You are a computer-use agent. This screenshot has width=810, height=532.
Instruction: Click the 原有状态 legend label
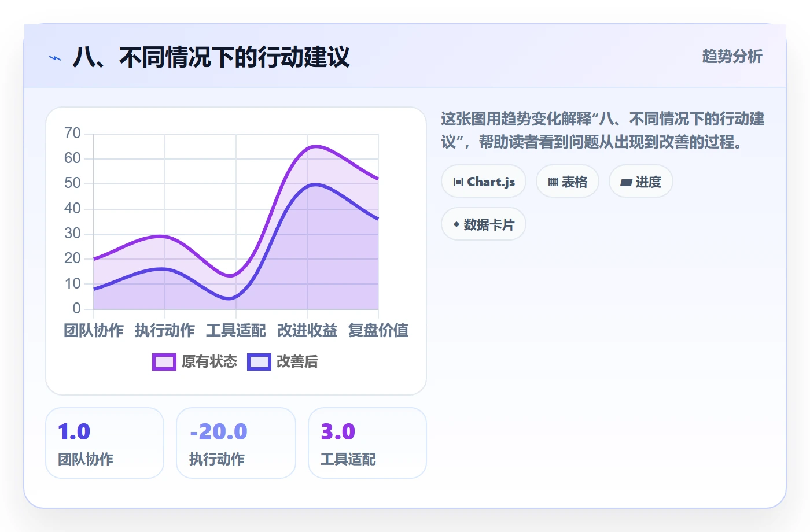point(209,362)
